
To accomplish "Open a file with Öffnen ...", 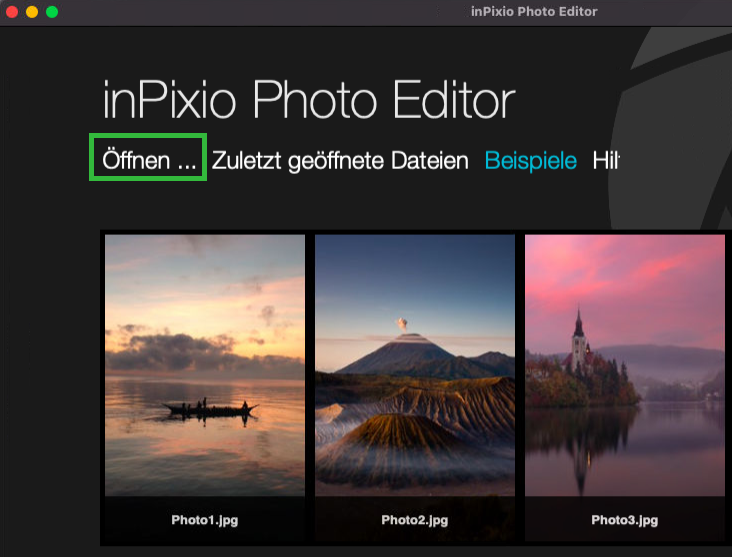I will [x=149, y=160].
